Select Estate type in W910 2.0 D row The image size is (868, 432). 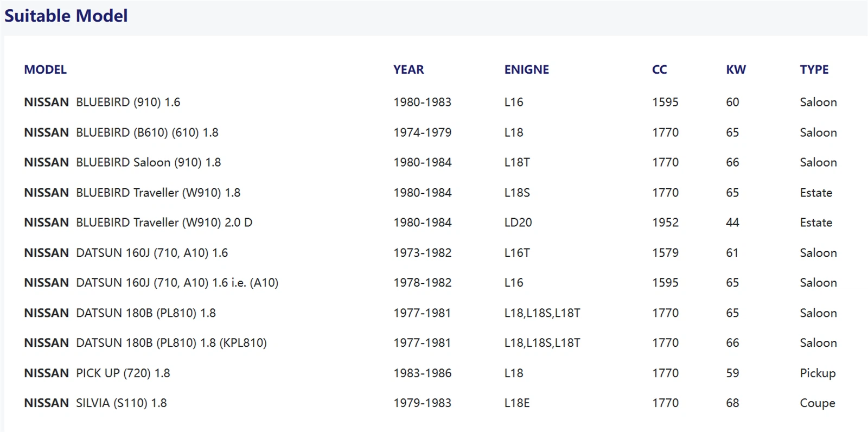click(x=816, y=223)
